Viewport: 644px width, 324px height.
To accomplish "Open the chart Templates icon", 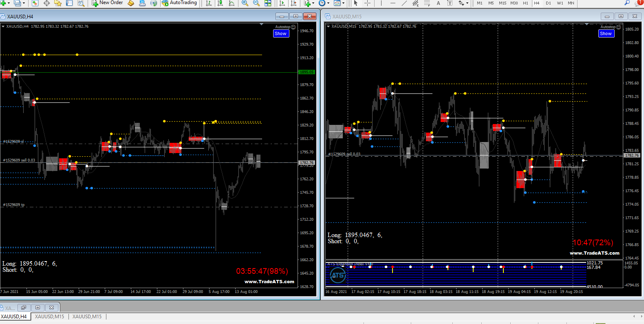I will (337, 3).
